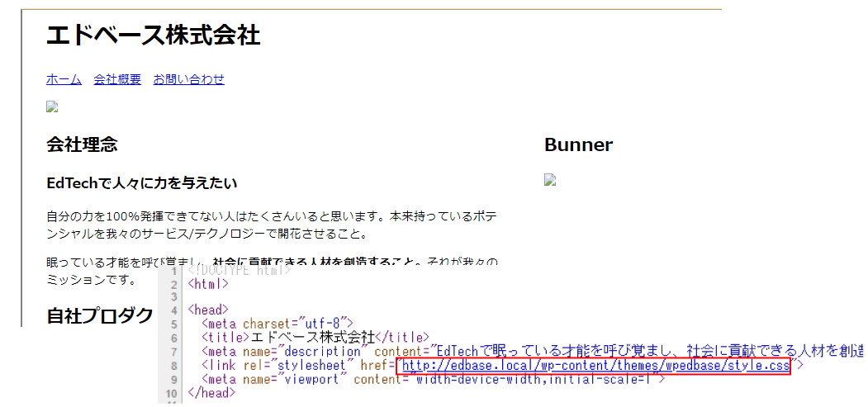Image resolution: width=868 pixels, height=407 pixels.
Task: Click the broken image icon under Bunner
Action: [550, 179]
